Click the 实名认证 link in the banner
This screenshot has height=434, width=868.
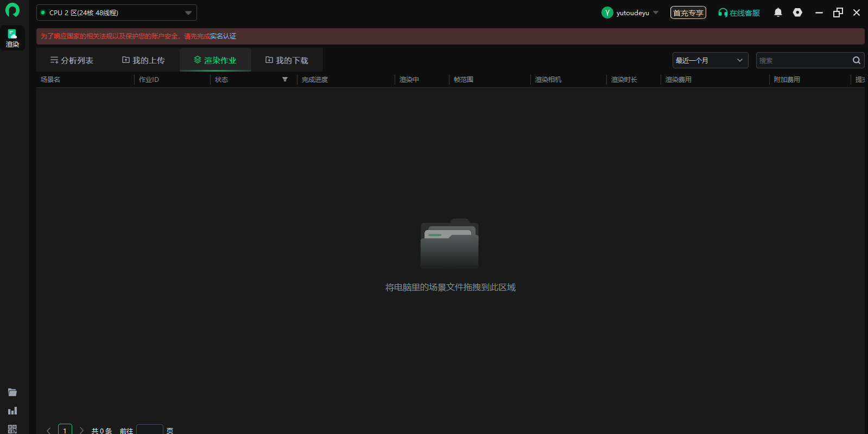click(x=223, y=36)
